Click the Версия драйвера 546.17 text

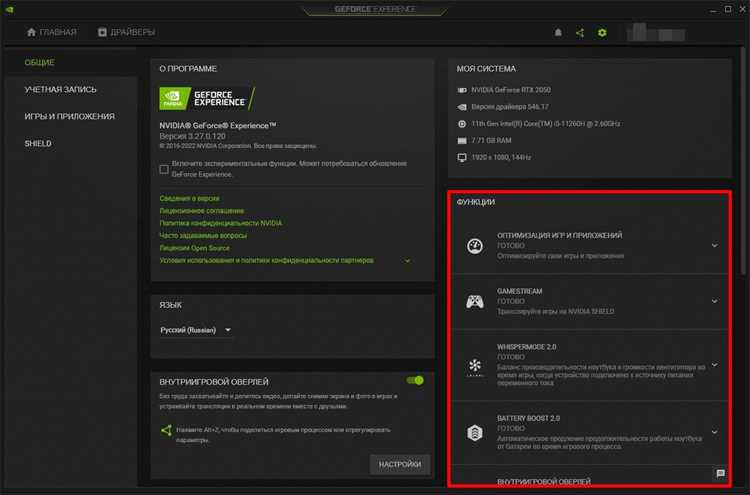click(x=510, y=107)
